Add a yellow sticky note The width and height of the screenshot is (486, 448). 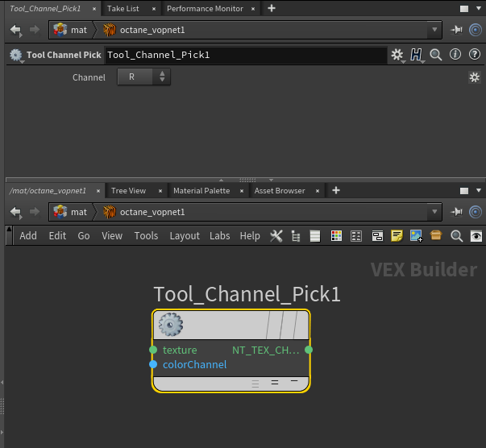397,236
